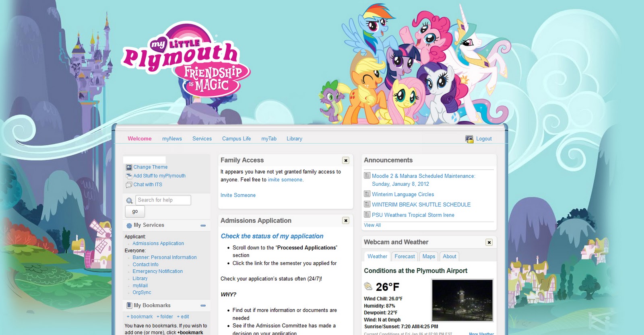
Task: Open the Library link under My Services
Action: click(140, 279)
